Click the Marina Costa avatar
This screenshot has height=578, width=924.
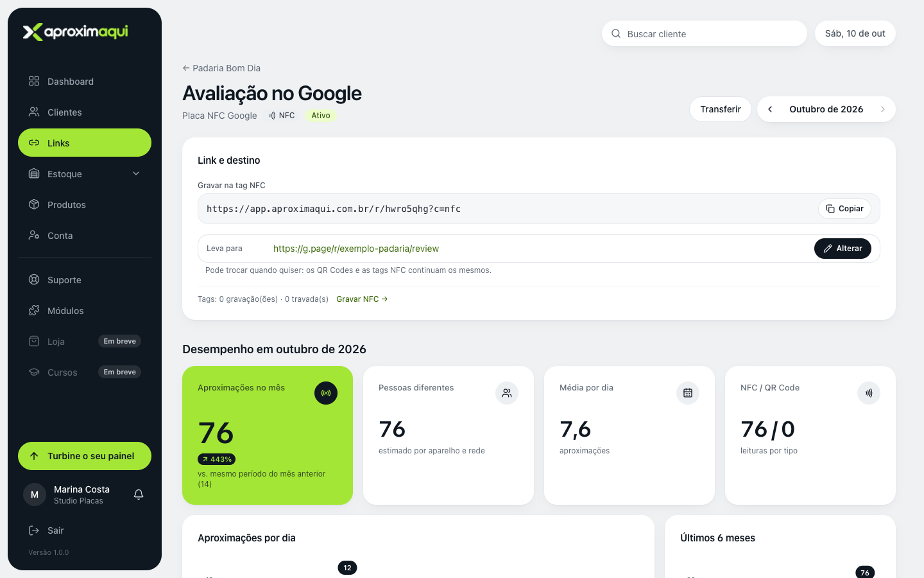click(x=35, y=495)
